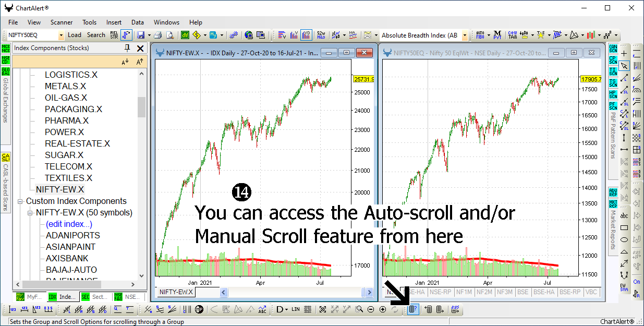Toggle the highlighted YD volume button
Image resolution: width=644 pixels, height=326 pixels.
[x=306, y=35]
